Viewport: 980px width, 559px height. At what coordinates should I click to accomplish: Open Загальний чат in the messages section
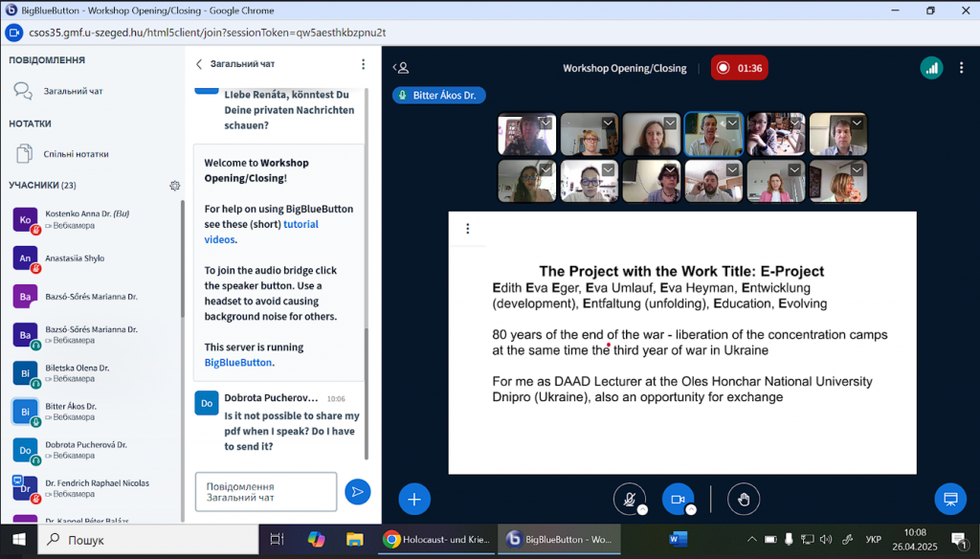click(x=73, y=91)
